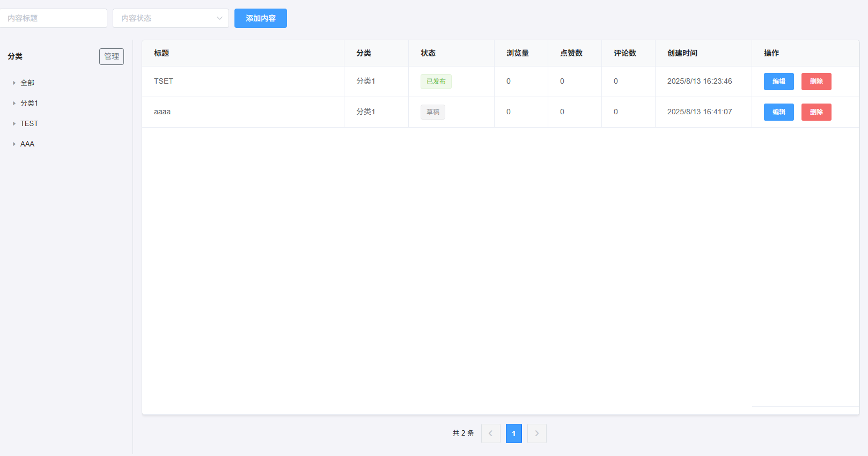Expand the AAA tree node arrow
The height and width of the screenshot is (456, 868).
pos(14,144)
